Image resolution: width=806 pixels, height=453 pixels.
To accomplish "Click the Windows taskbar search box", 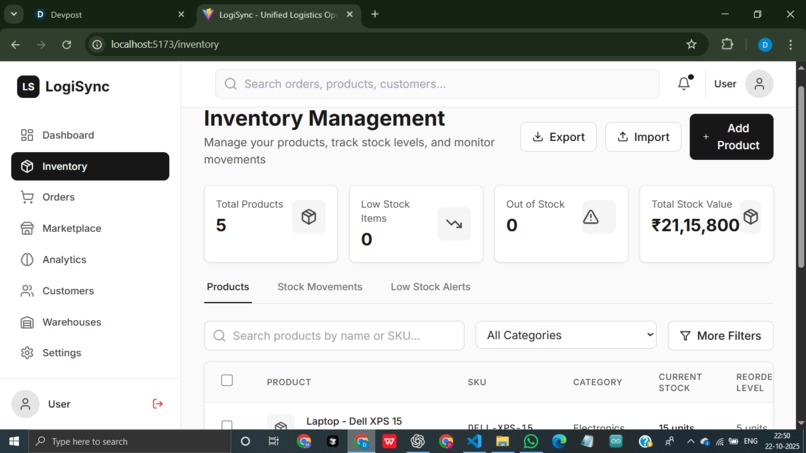I will 128,441.
